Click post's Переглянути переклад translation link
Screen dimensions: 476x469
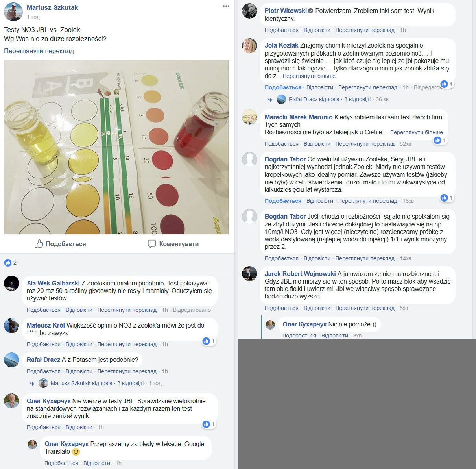(x=39, y=51)
